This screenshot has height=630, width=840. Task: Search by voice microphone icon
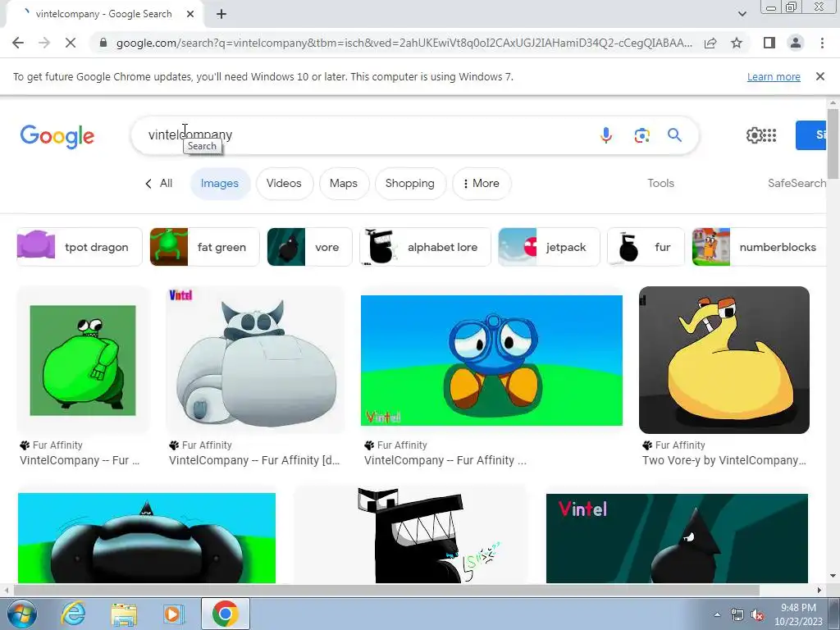pos(606,135)
